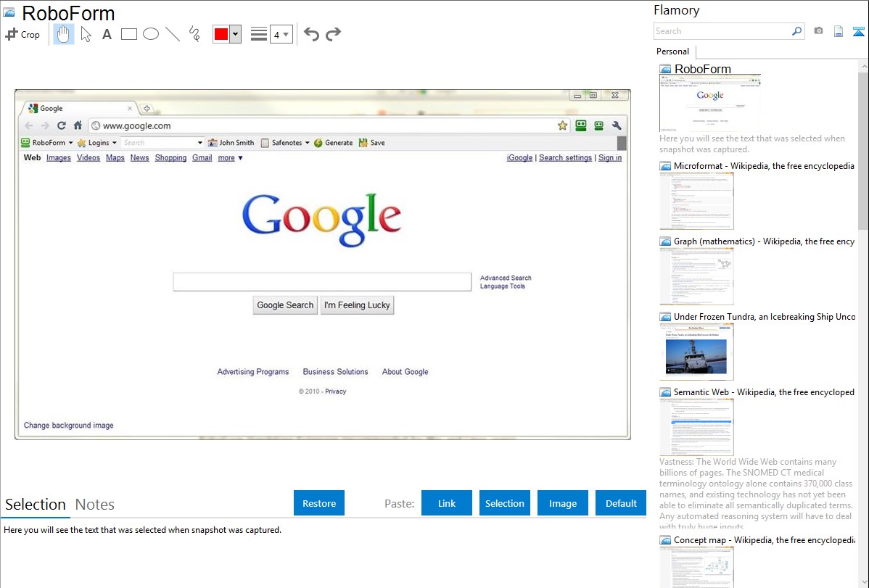Click Gmail link on Google snapshot
The width and height of the screenshot is (869, 588).
tap(202, 158)
